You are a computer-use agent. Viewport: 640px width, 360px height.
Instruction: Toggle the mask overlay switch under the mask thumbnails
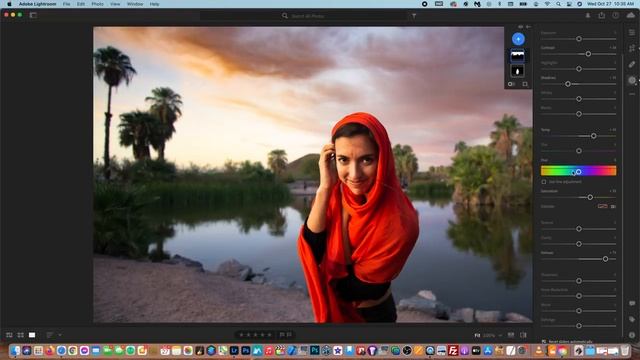coord(511,84)
